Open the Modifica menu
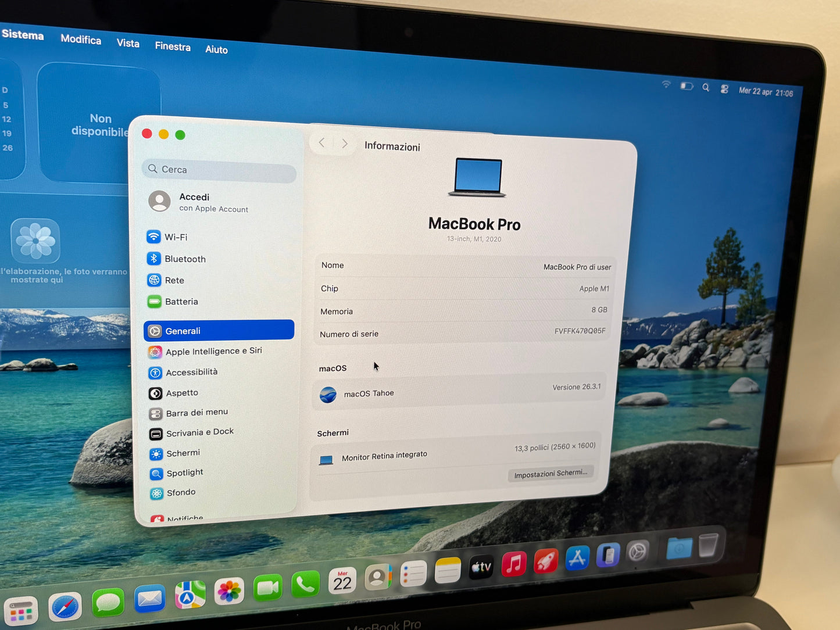 pos(81,40)
